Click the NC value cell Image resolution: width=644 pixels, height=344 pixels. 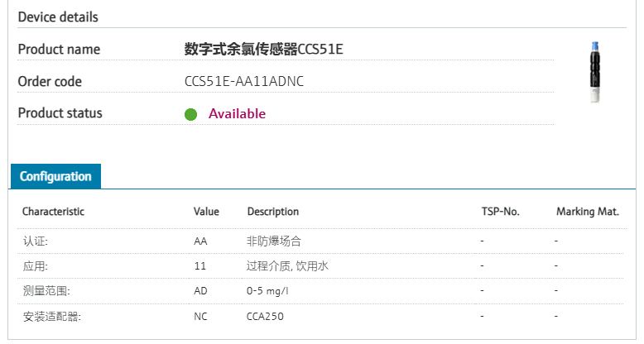[x=200, y=317]
